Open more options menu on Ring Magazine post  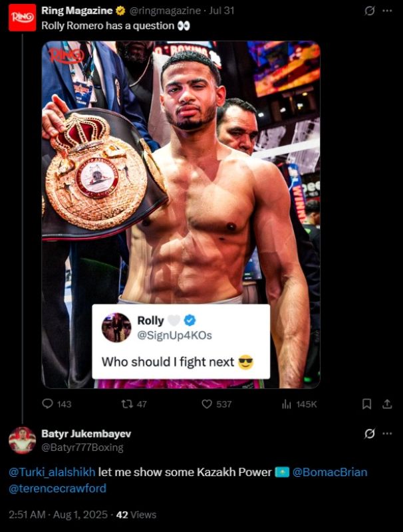[x=387, y=11]
